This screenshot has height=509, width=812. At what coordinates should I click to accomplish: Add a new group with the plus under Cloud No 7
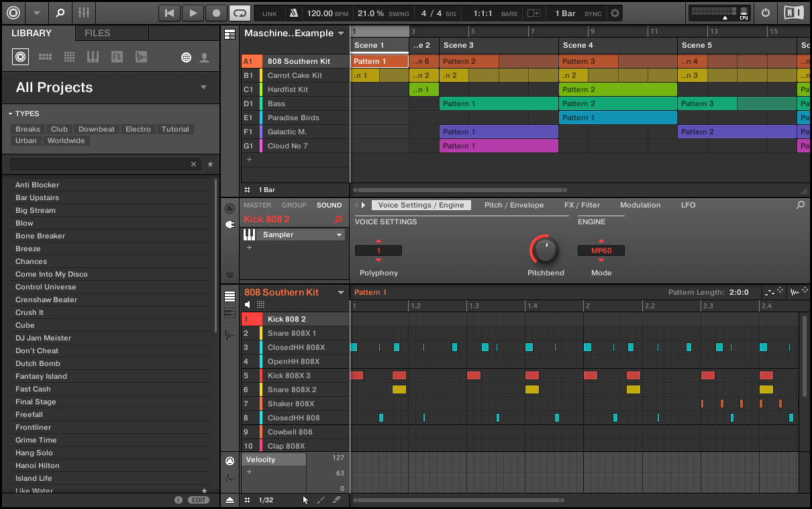tap(249, 160)
